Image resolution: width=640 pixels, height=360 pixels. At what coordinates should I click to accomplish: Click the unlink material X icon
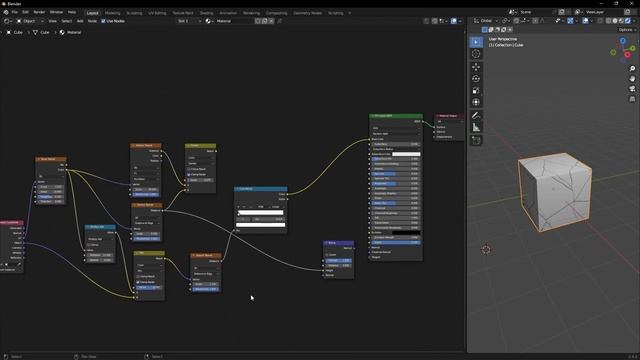[x=271, y=21]
